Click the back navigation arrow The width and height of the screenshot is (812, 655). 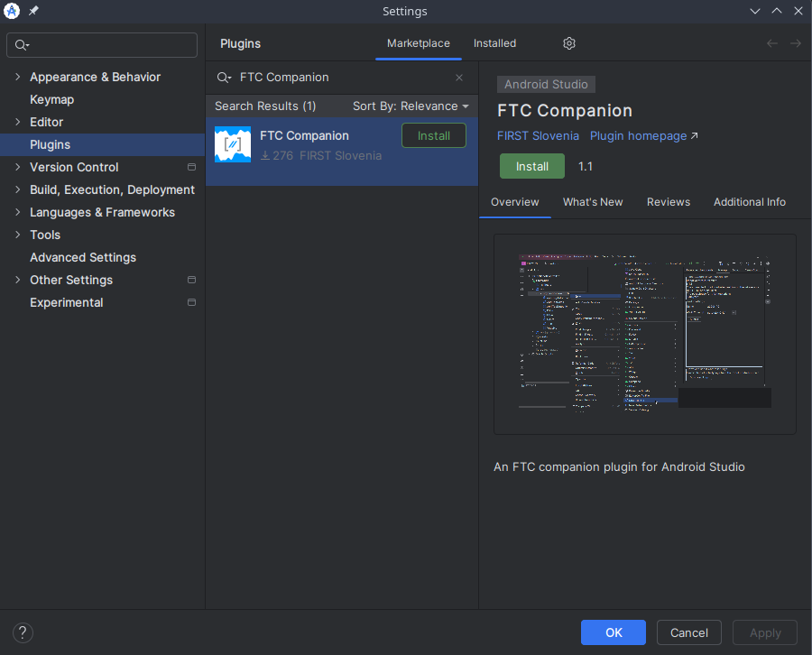(771, 43)
